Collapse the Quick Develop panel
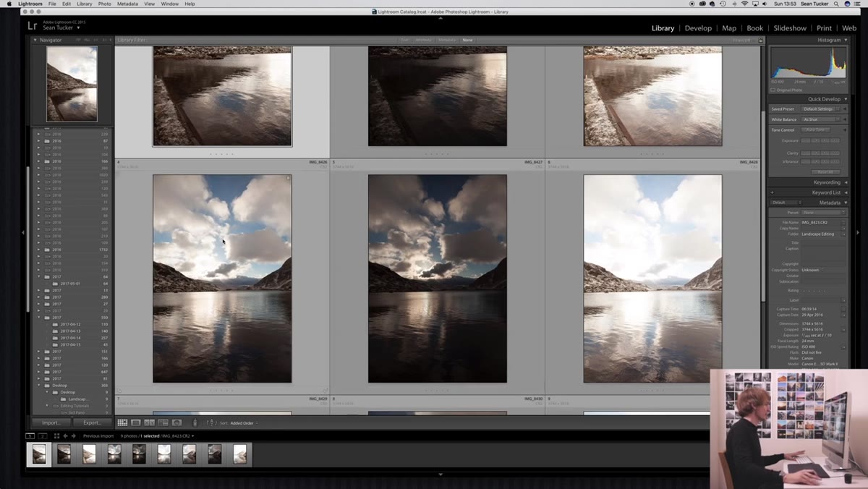 [846, 99]
